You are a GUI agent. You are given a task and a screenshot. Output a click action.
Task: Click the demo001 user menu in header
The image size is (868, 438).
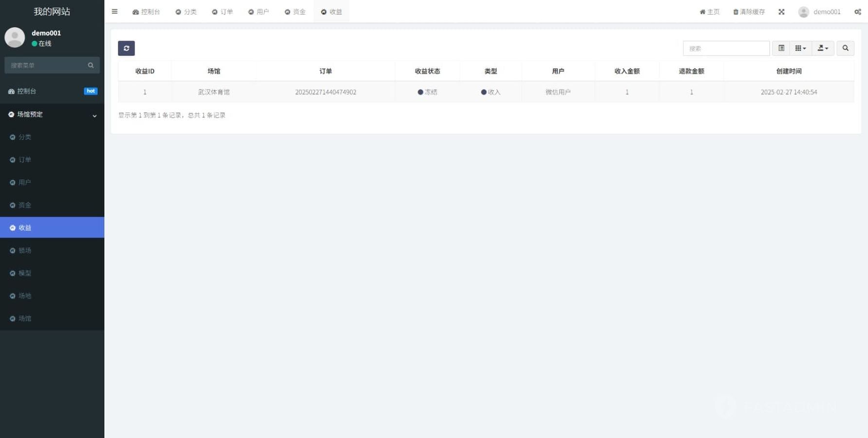820,12
